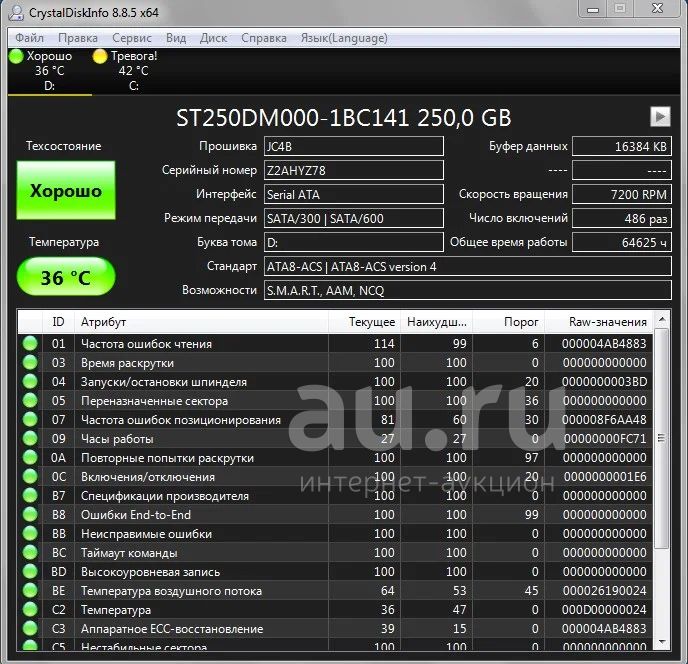Click raw value 000008F6AA48 in row 07
Image resolution: width=688 pixels, height=664 pixels.
tap(604, 419)
